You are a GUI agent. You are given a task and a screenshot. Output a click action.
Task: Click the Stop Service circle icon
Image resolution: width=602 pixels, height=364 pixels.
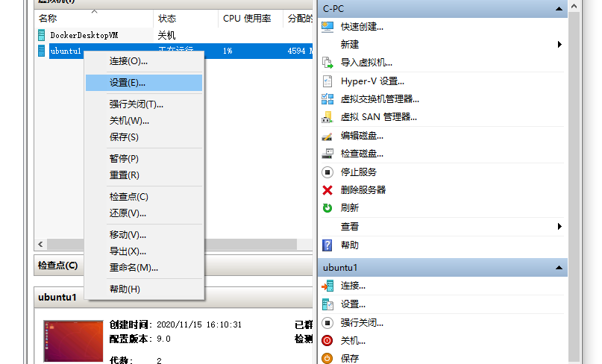[x=327, y=172]
